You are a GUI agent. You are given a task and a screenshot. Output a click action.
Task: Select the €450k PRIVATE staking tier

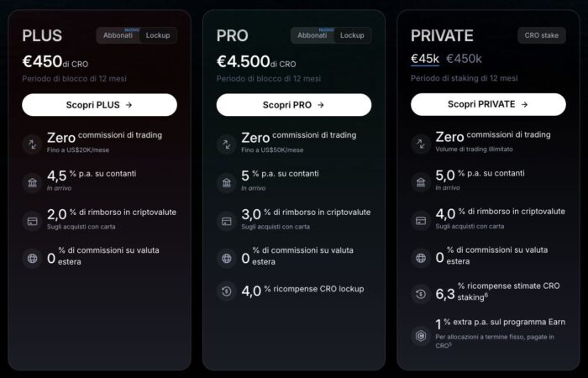[464, 59]
